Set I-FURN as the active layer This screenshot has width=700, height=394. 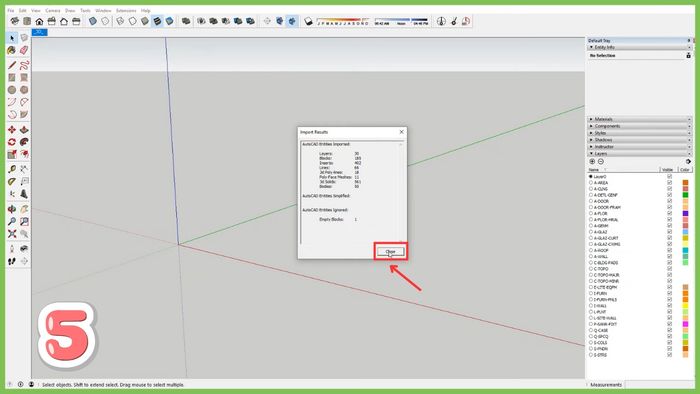(591, 294)
